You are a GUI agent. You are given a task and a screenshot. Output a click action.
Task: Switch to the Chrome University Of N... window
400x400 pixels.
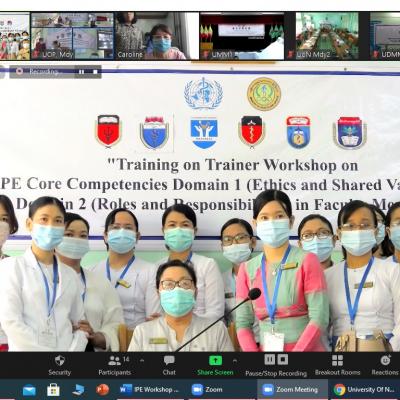(365, 389)
